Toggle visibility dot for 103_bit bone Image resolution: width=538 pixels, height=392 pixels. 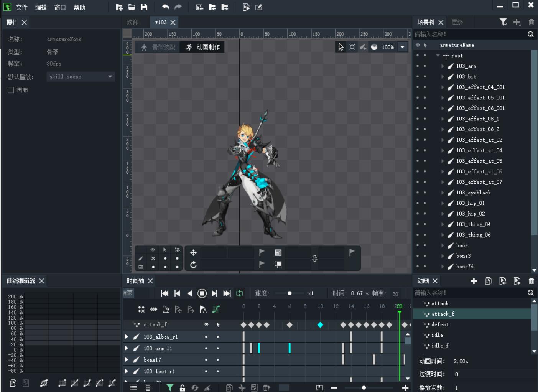(x=418, y=77)
